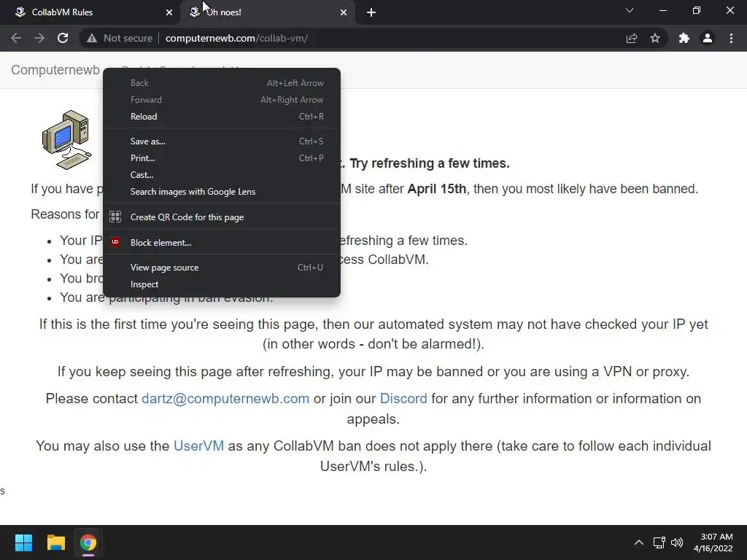Select View page source
Image resolution: width=747 pixels, height=560 pixels.
pos(222,267)
